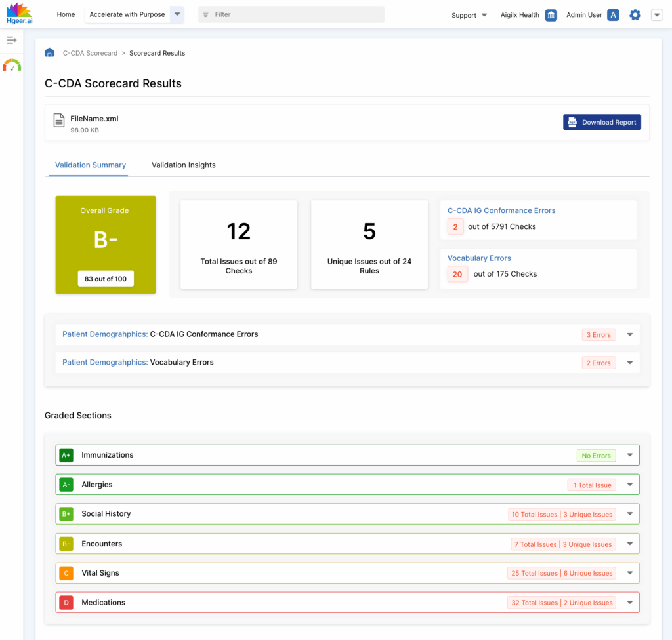Switch to the Validation Insights tab
The height and width of the screenshot is (640, 672).
(183, 165)
